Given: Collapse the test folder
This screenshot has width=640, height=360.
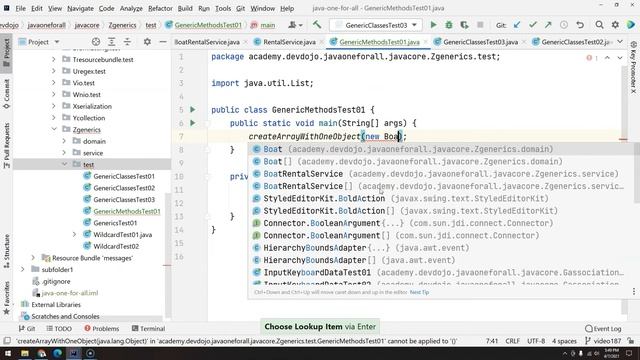Looking at the screenshot, I should tap(64, 164).
